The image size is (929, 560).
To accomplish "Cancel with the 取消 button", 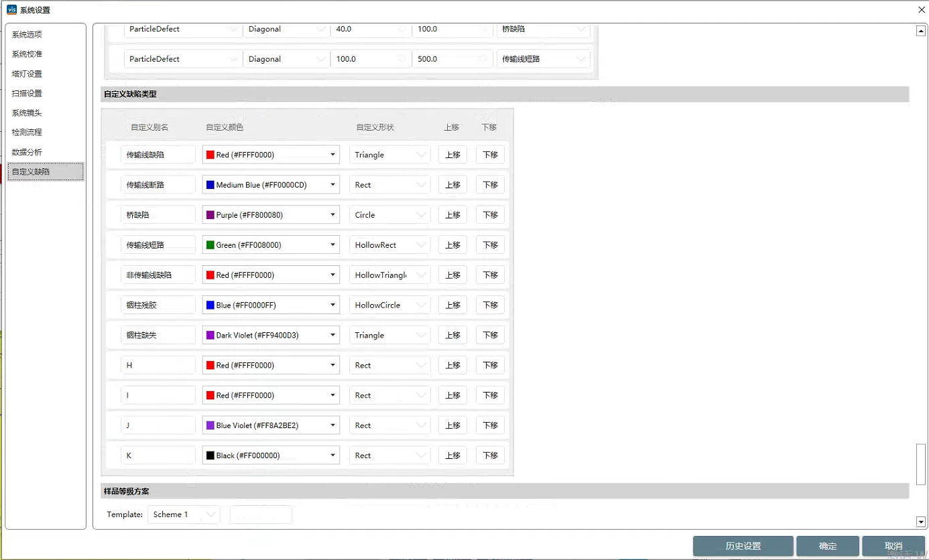I will point(893,546).
